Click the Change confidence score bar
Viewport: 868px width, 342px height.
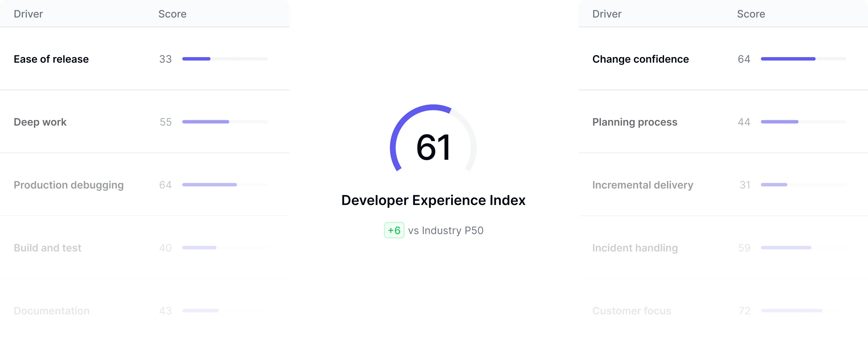coord(804,59)
